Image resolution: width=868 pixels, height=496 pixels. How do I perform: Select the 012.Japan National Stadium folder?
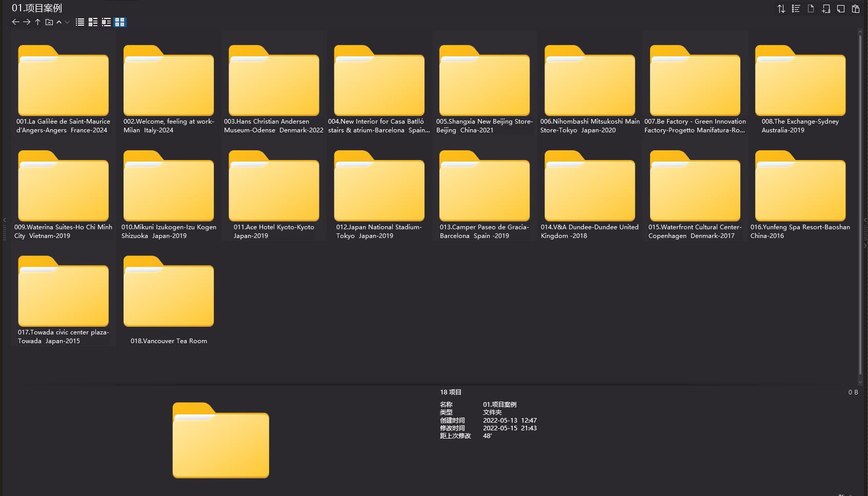pyautogui.click(x=379, y=187)
